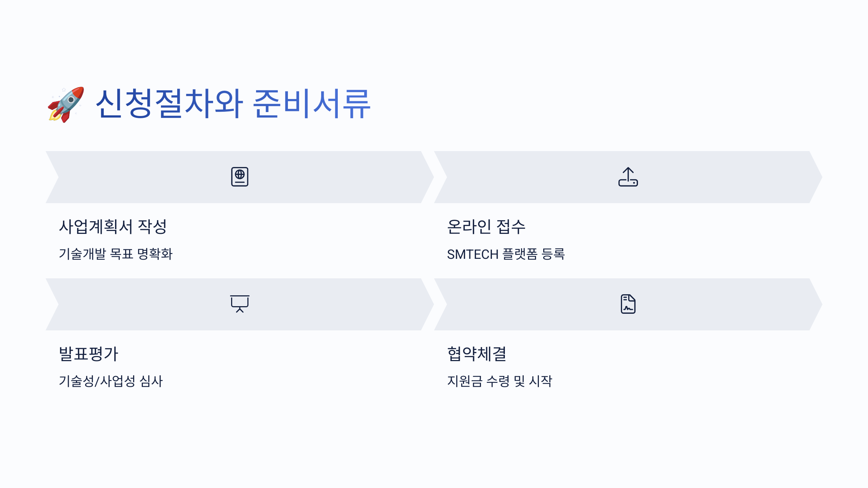Click the text 기술성/사업성 심사
868x488 pixels.
[111, 381]
